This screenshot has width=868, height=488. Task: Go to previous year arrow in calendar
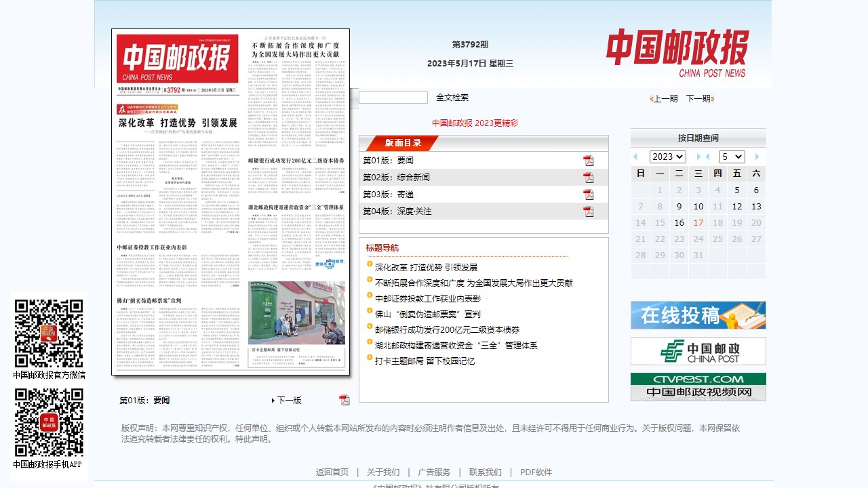click(635, 157)
